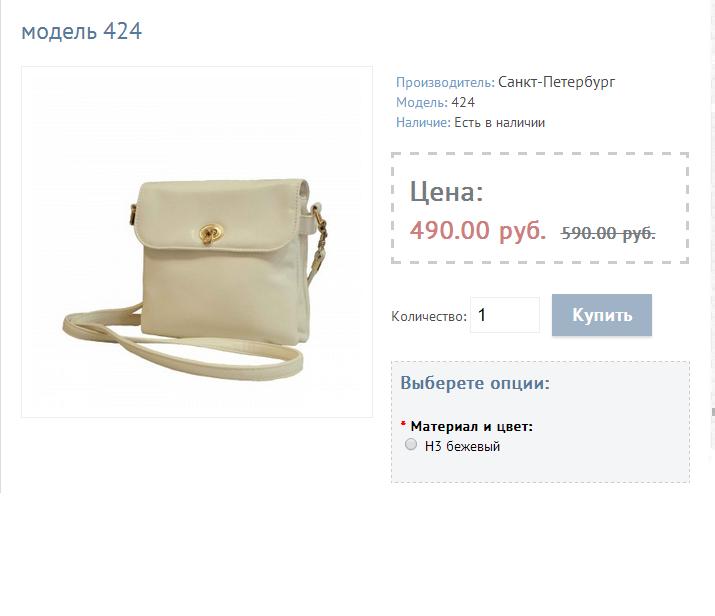Click the Производитель label

point(445,83)
